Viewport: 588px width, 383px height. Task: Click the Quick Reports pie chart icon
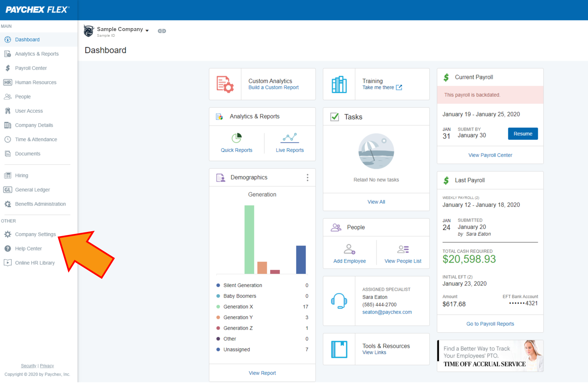237,138
